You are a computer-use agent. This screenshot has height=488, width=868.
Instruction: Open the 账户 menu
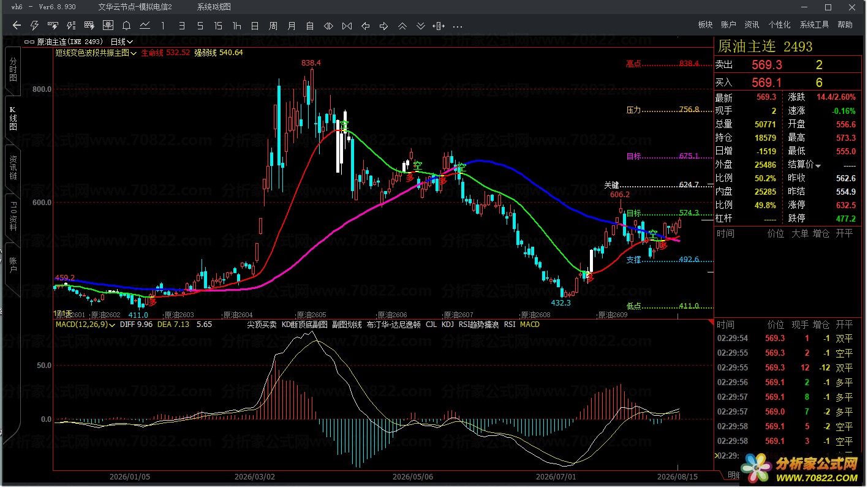[x=728, y=25]
